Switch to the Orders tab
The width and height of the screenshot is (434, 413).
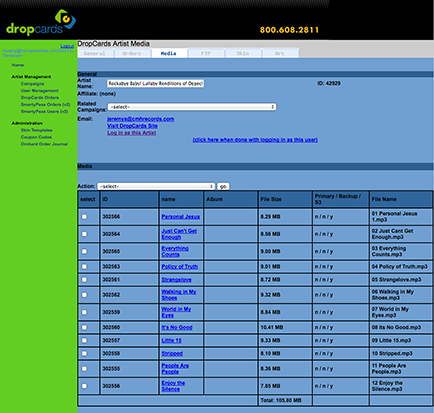[132, 53]
